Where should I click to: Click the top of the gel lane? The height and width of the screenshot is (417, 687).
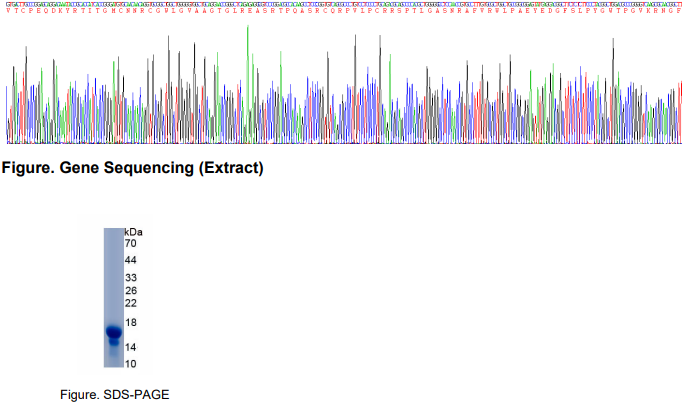113,232
